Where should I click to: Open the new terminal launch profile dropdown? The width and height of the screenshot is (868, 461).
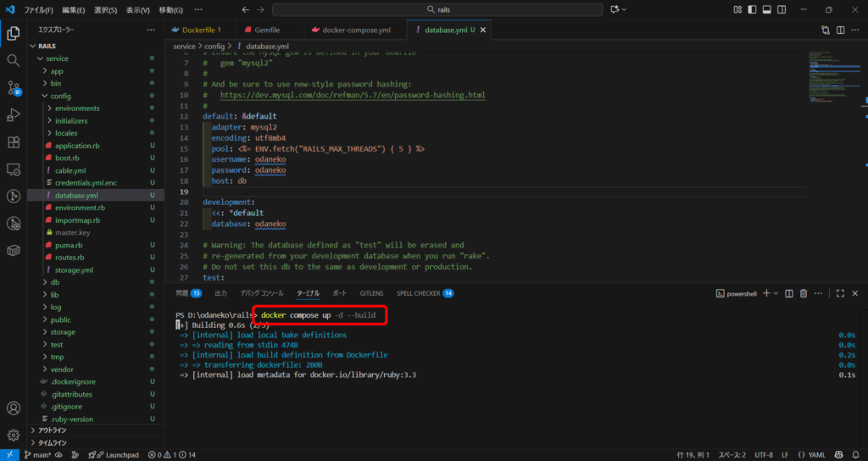pos(776,293)
